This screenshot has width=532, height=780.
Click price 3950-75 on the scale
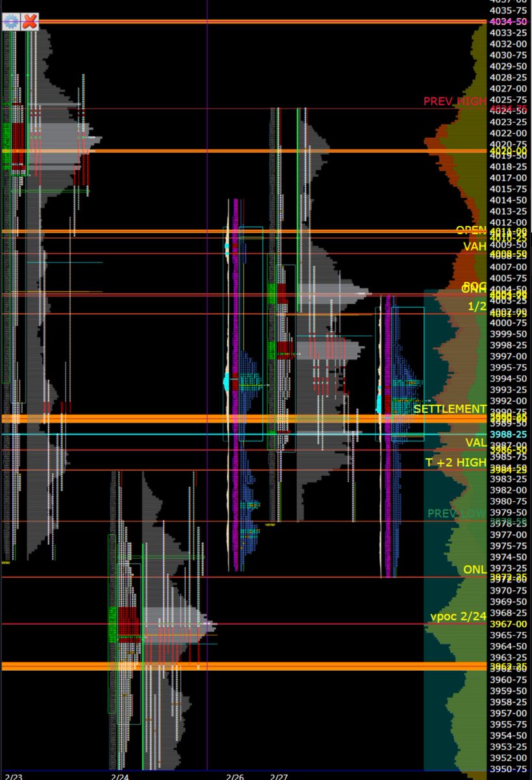click(x=509, y=769)
